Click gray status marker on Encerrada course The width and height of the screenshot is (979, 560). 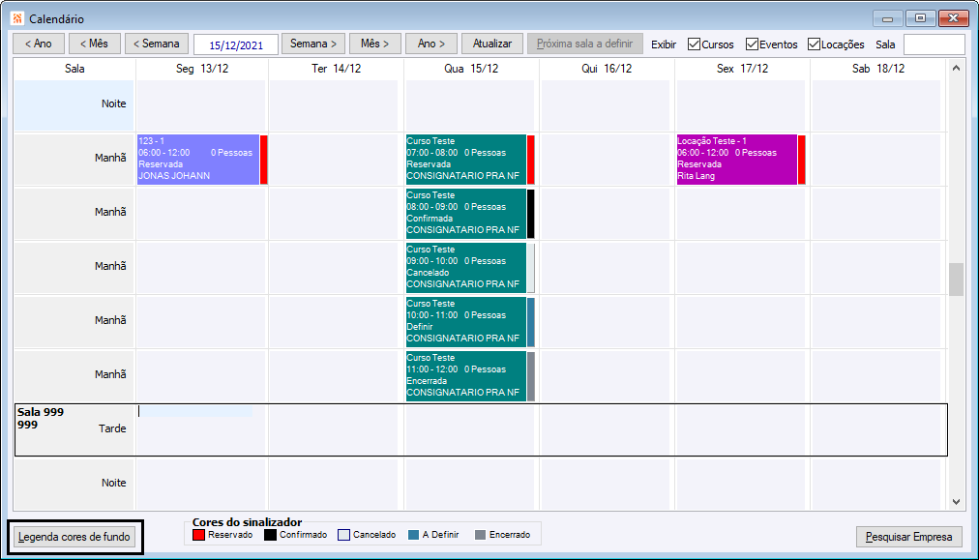531,376
